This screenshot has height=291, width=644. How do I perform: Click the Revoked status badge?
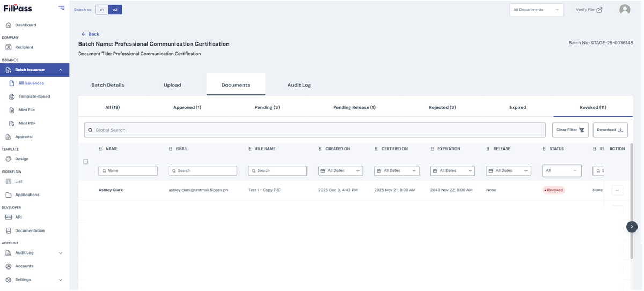click(554, 190)
